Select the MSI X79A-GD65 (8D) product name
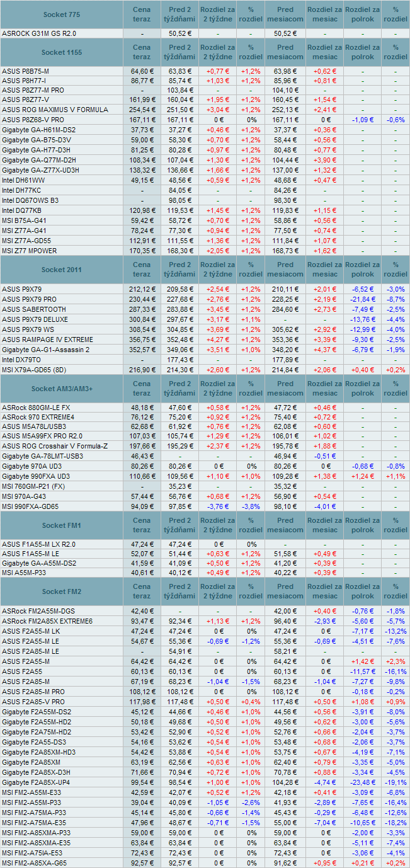Image resolution: width=410 pixels, height=868 pixels. (35, 369)
